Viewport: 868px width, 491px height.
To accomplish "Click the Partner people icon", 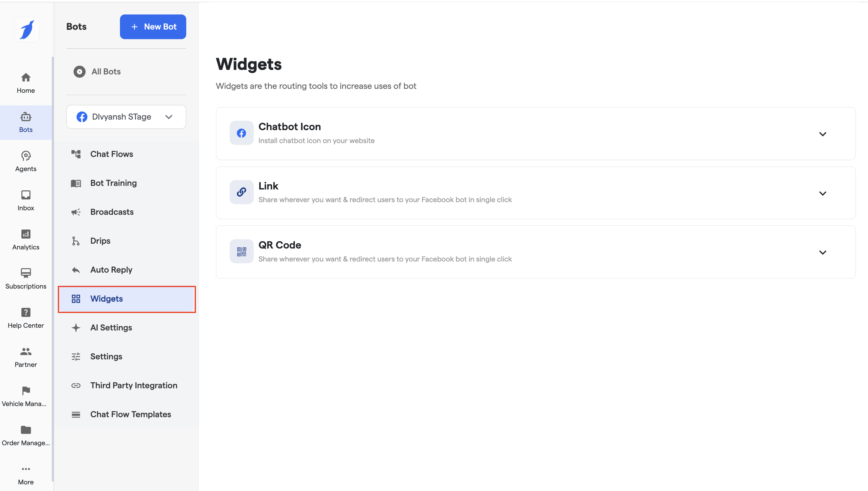I will coord(26,352).
